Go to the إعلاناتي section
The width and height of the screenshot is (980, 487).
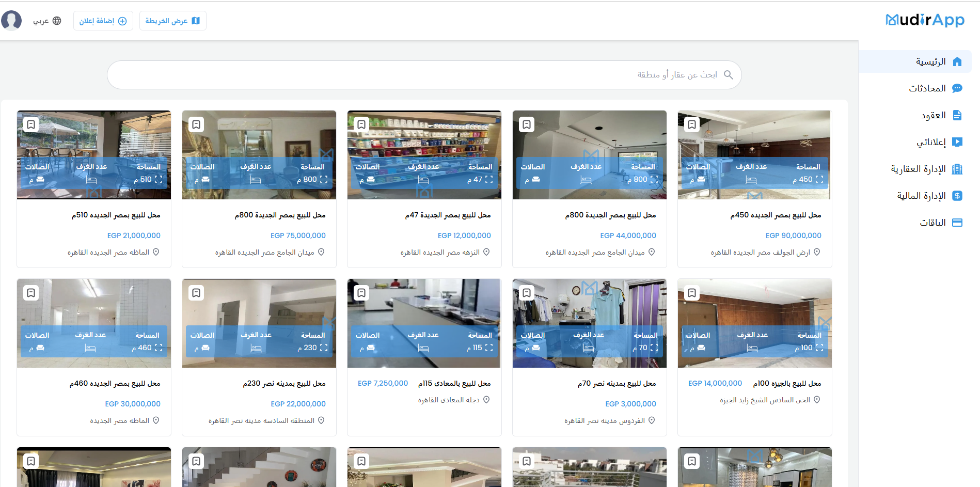pos(930,142)
